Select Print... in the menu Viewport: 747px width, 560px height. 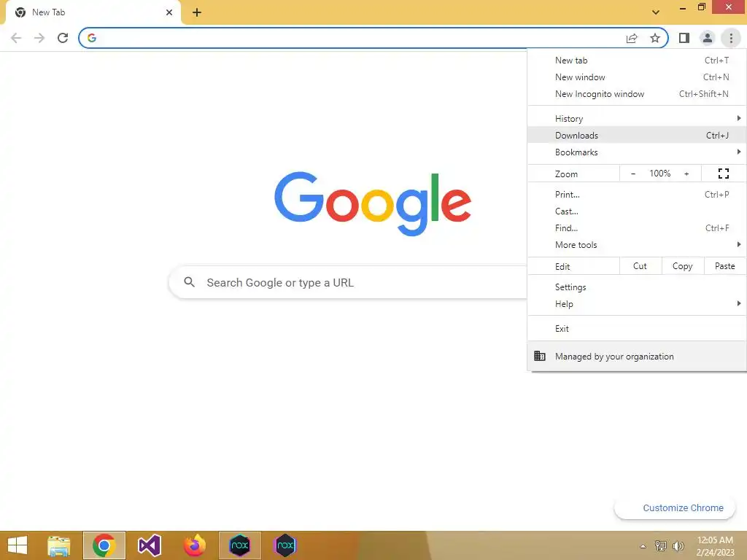tap(637, 194)
